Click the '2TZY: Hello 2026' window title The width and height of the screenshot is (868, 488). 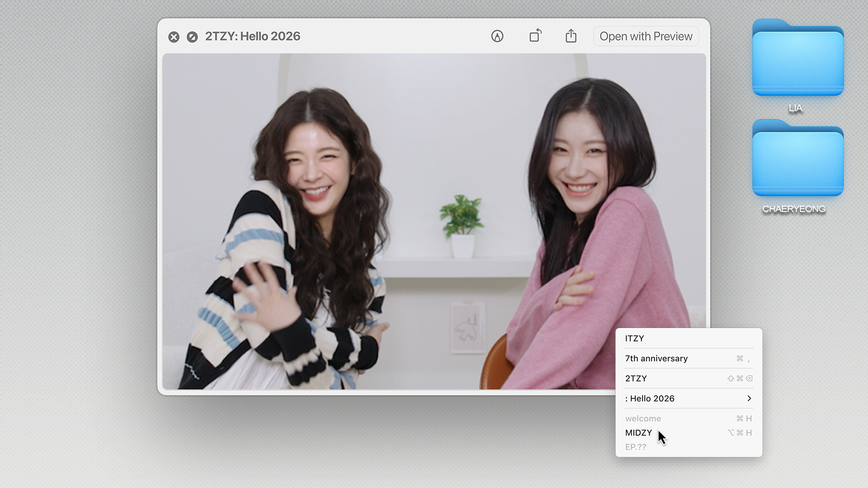pos(253,36)
